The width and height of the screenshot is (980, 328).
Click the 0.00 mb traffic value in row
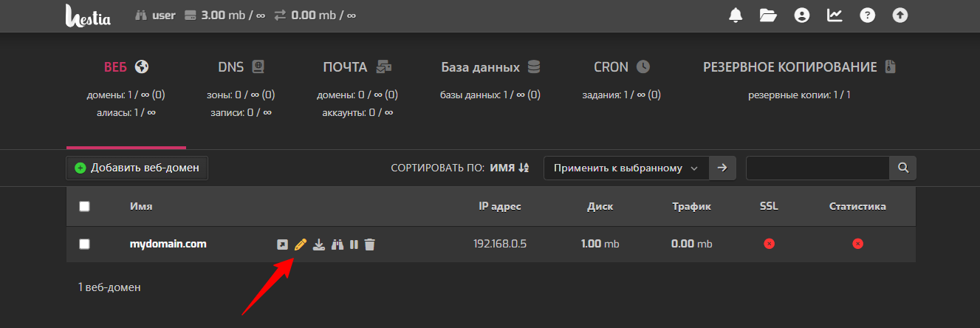click(692, 244)
